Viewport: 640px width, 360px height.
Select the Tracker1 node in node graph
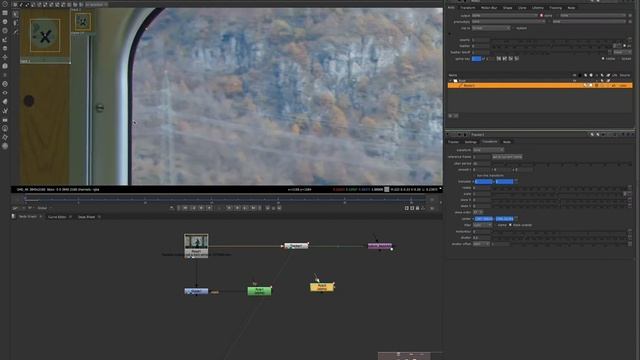(296, 246)
